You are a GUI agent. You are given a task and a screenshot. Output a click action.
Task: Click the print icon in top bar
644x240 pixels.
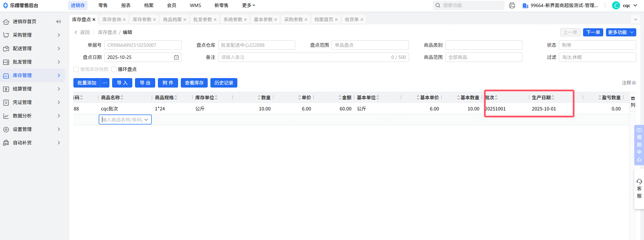coord(512,5)
